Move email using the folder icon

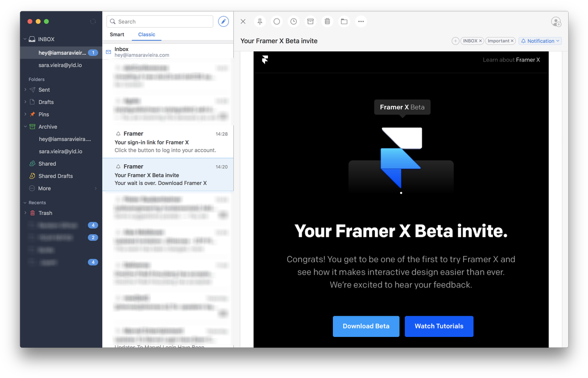(344, 22)
